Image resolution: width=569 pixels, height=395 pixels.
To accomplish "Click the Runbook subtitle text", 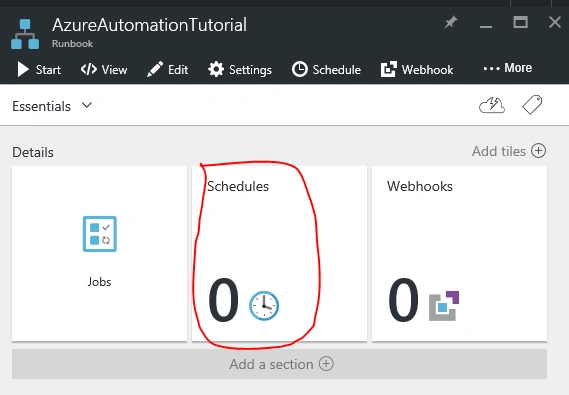I will (x=73, y=44).
